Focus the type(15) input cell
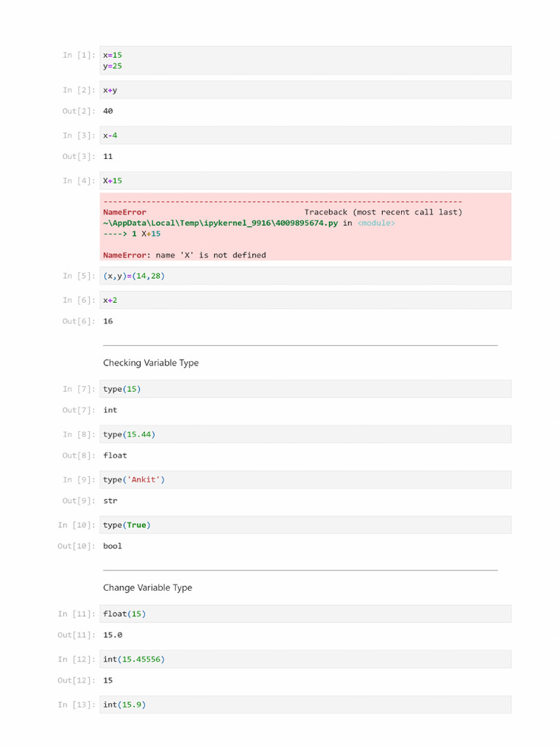This screenshot has width=560, height=747. (x=305, y=389)
